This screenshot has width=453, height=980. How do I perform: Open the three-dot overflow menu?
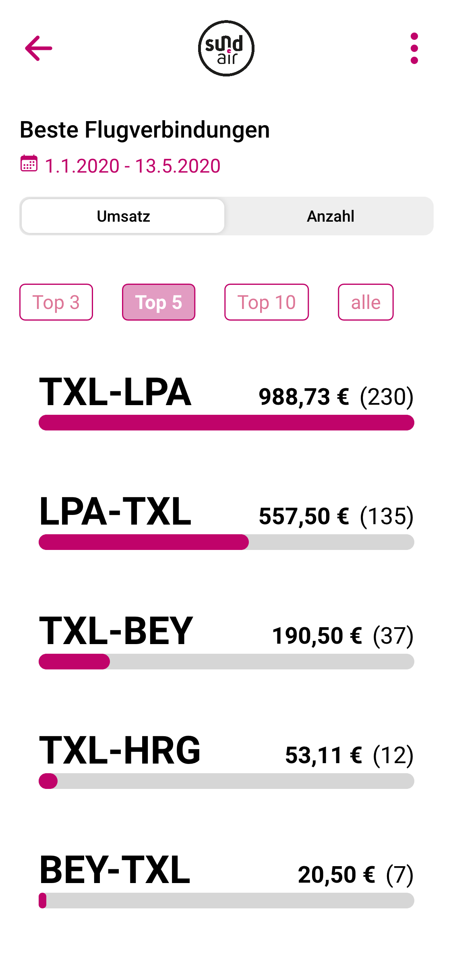tap(414, 48)
